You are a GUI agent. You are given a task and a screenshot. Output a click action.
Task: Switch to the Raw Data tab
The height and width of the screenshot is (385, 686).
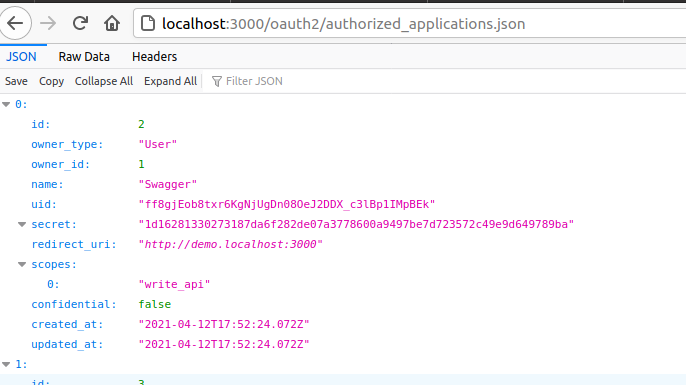coord(84,56)
